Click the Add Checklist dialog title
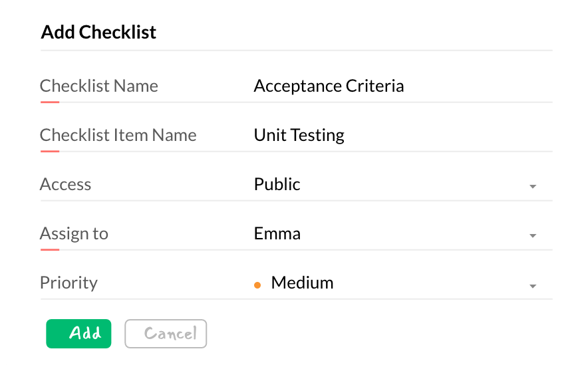588x367 pixels. pos(98,32)
